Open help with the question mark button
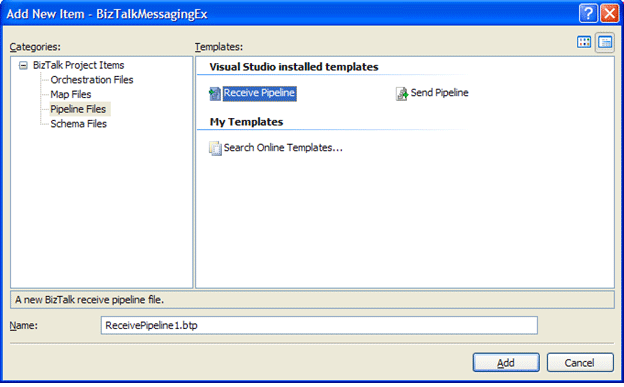 (588, 14)
